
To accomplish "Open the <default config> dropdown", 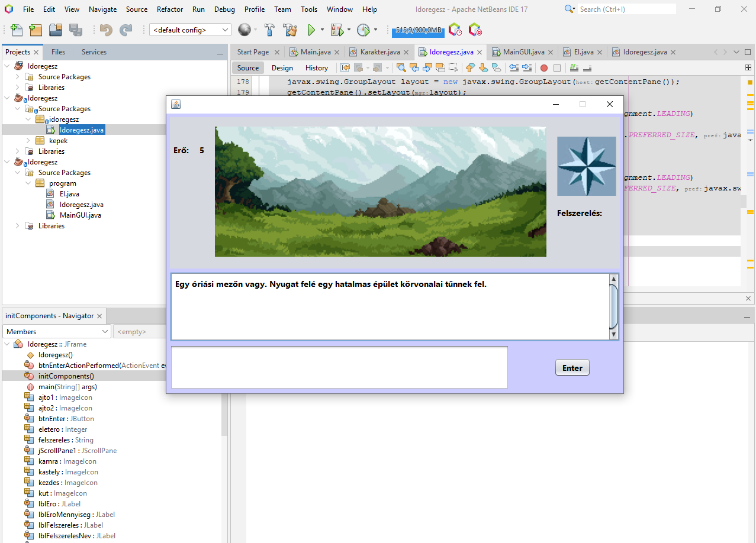I will pyautogui.click(x=190, y=30).
